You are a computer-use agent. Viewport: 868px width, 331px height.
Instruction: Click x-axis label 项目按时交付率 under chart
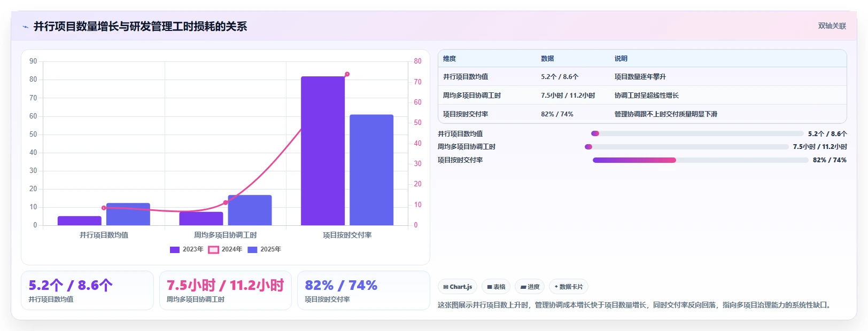point(347,235)
